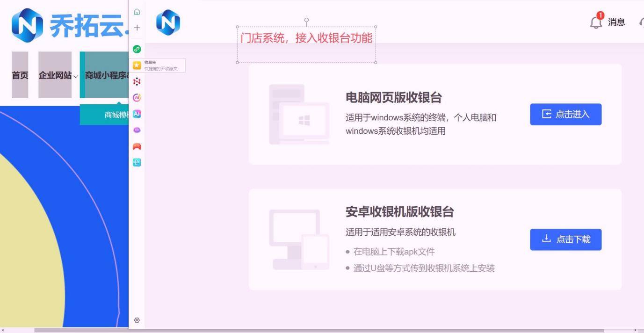Click the teal clover sidebar icon
The image size is (644, 333).
[137, 162]
